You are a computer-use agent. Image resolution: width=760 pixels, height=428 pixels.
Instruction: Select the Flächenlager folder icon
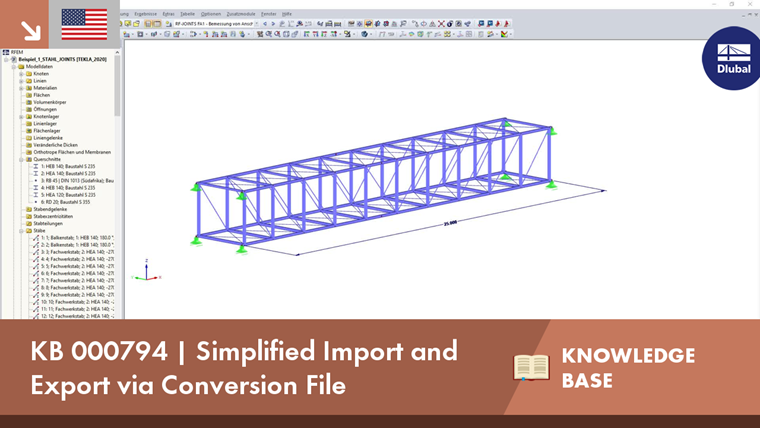tap(29, 131)
